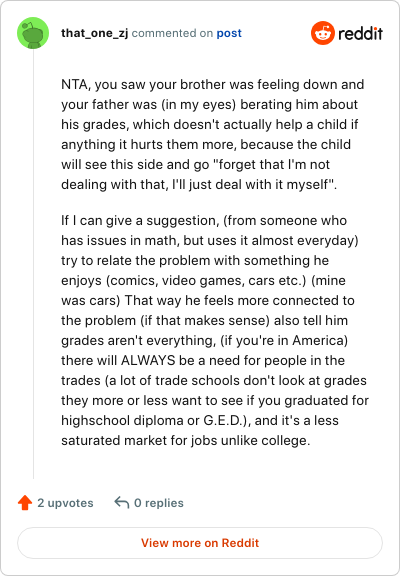Click the reply arrow icon
The height and width of the screenshot is (576, 400).
(x=122, y=503)
